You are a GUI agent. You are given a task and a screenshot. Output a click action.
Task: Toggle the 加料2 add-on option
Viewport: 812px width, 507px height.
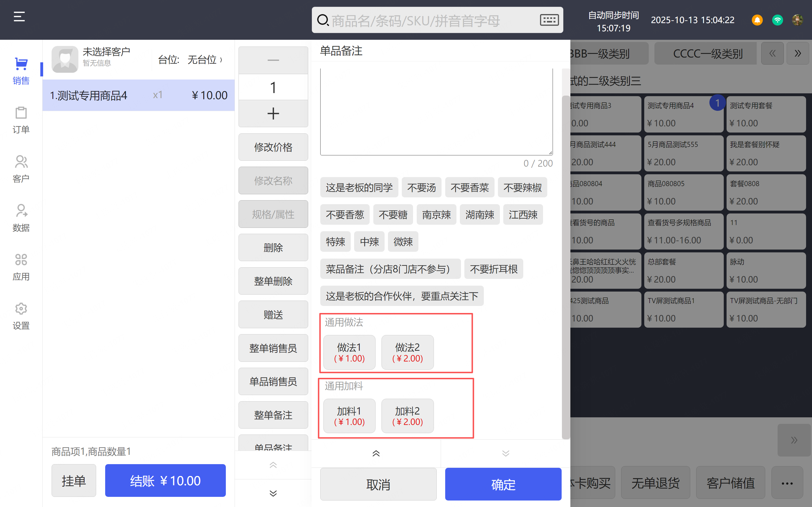[x=407, y=416]
